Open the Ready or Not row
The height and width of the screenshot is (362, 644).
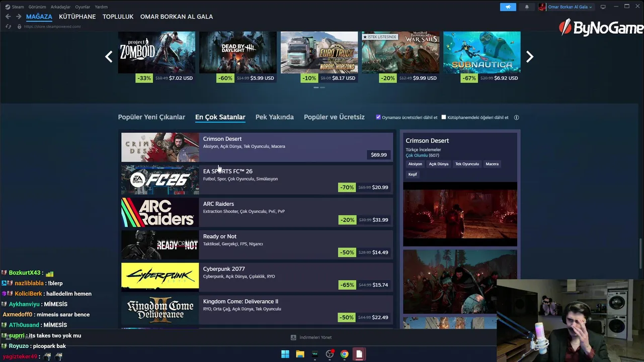pyautogui.click(x=257, y=245)
